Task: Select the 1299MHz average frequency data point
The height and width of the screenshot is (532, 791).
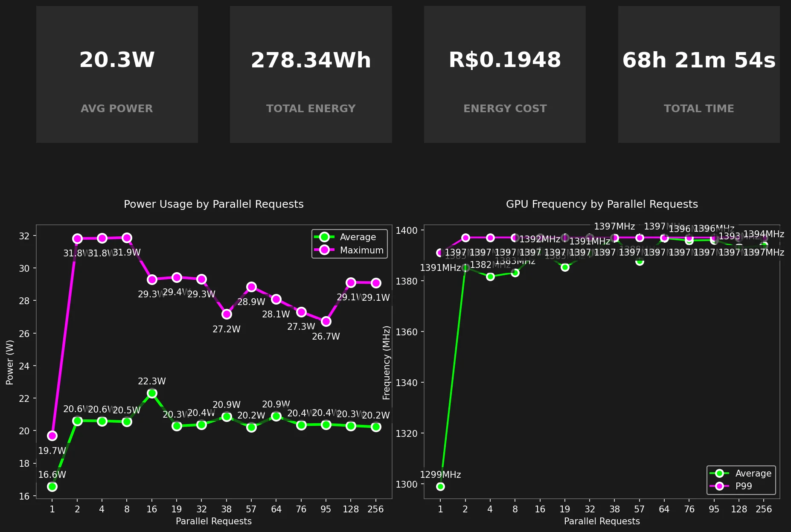Action: (x=440, y=486)
